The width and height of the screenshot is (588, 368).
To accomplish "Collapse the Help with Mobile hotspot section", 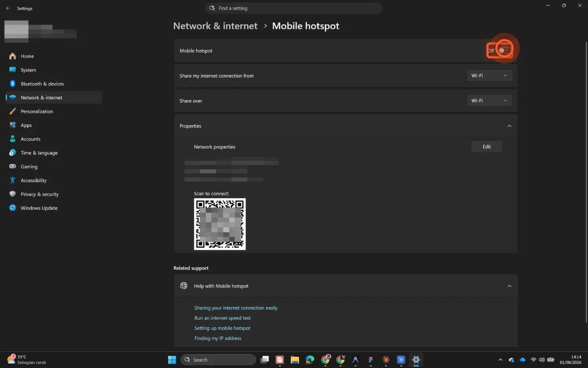I will [x=509, y=286].
